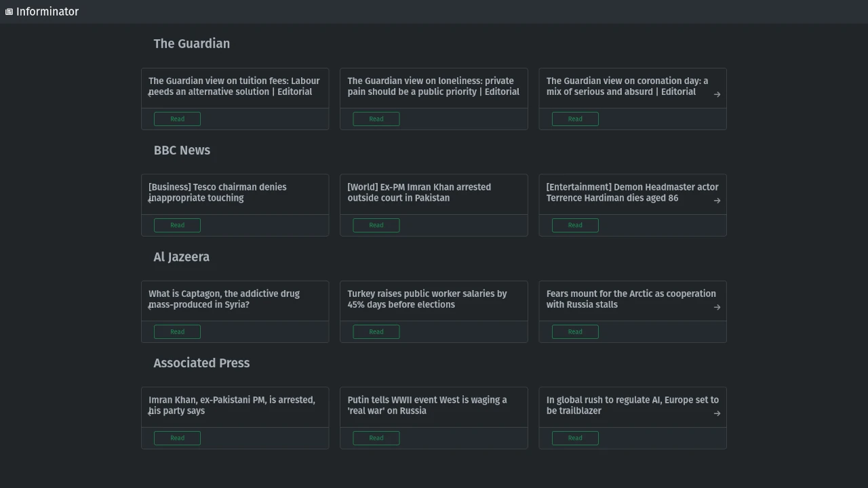Click The Guardian section heading
This screenshot has height=488, width=868.
coord(192,43)
